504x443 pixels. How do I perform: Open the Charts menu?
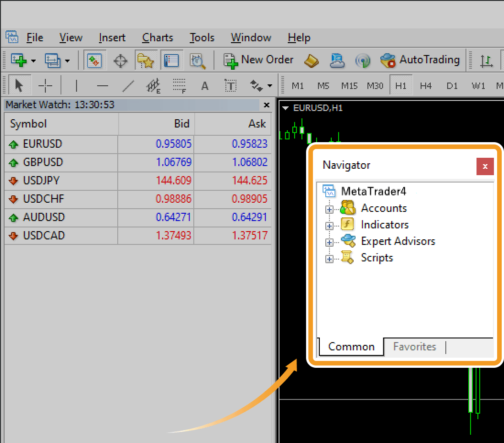158,38
